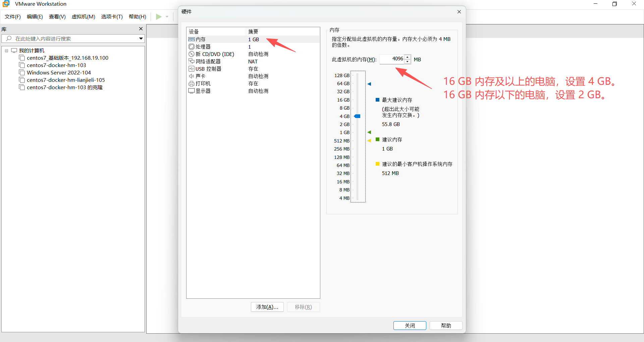644x342 pixels.
Task: Click the 8 GB label on the memory scale
Action: point(344,108)
